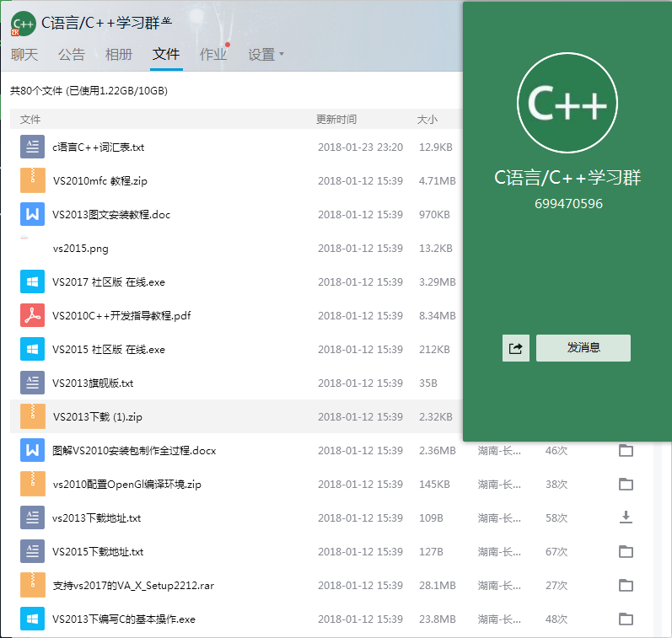Open folder for vs2010配置OpenGl编译环境.zip
Image resolution: width=672 pixels, height=638 pixels.
pos(626,484)
